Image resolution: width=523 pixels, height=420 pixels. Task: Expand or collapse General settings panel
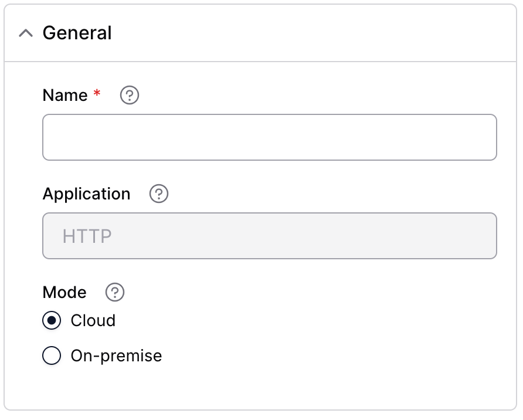[25, 33]
